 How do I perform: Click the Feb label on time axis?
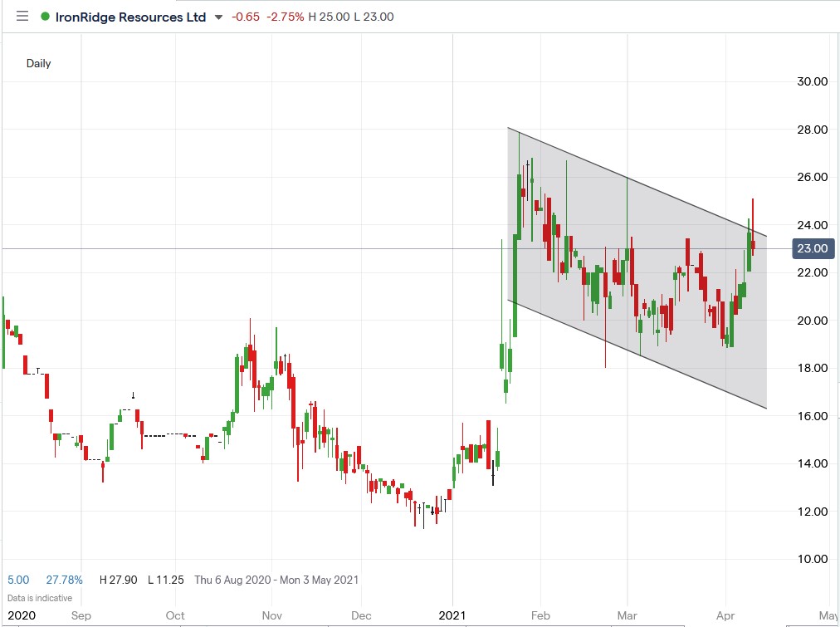coord(540,615)
